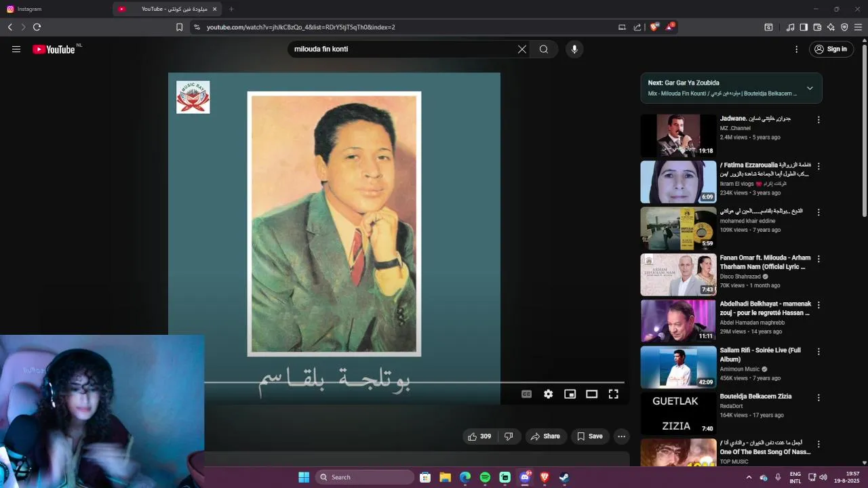The width and height of the screenshot is (868, 488).
Task: Open Spotify from the taskbar
Action: [485, 477]
